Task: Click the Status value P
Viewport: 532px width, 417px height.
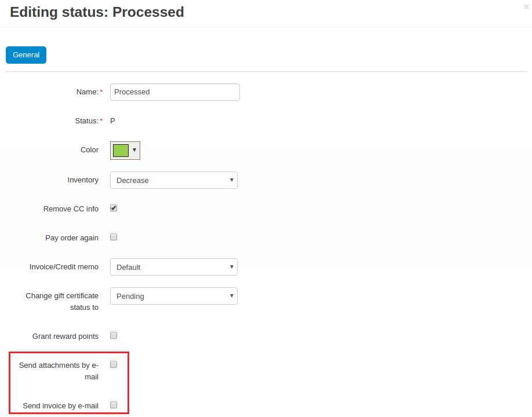Action: [x=112, y=121]
